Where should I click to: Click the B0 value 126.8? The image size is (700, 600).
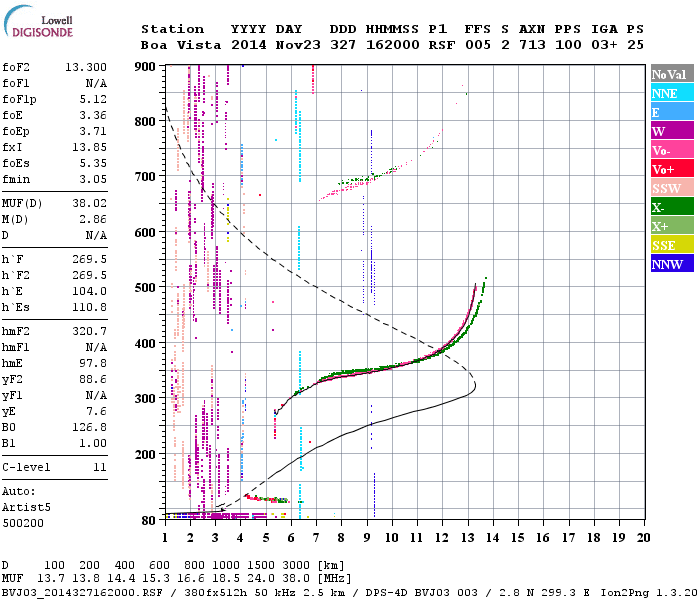89,427
